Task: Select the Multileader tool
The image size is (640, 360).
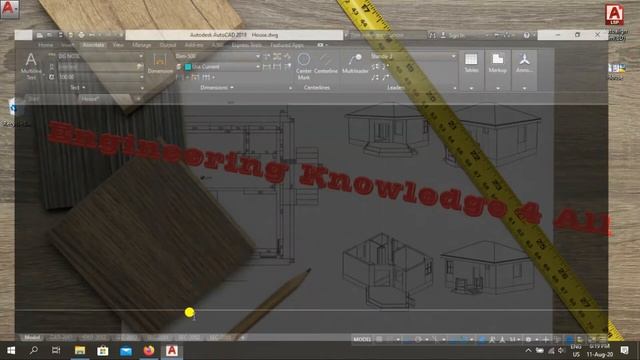Action: pos(355,64)
